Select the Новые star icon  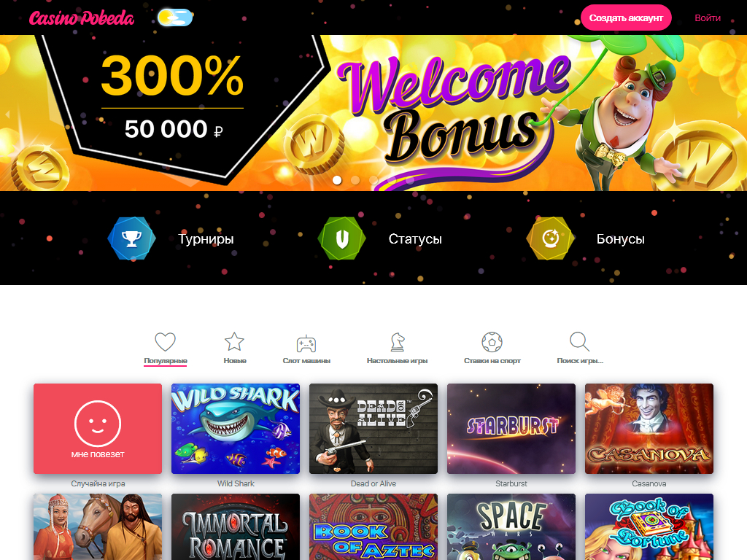pos(234,342)
